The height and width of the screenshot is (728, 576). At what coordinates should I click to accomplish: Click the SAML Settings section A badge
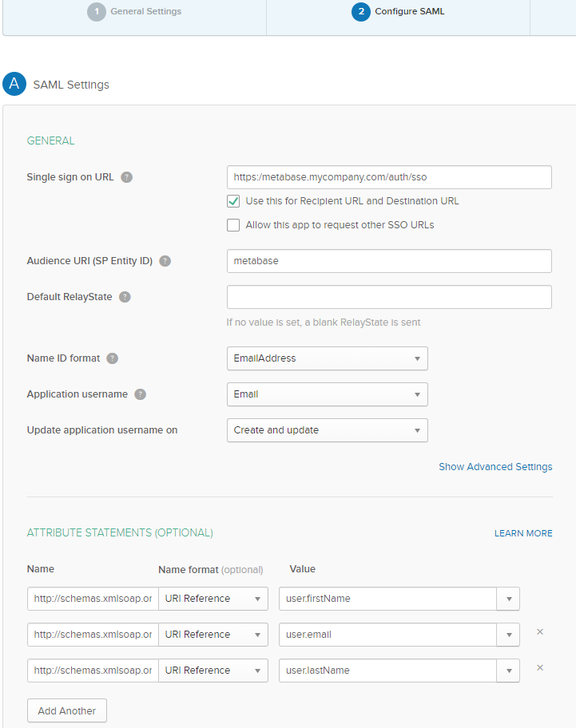14,84
